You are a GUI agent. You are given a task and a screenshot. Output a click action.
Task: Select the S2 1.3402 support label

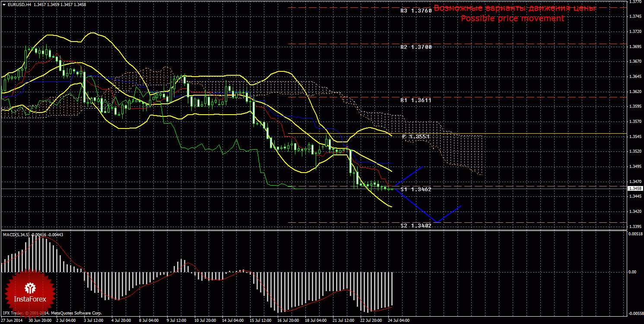416,226
